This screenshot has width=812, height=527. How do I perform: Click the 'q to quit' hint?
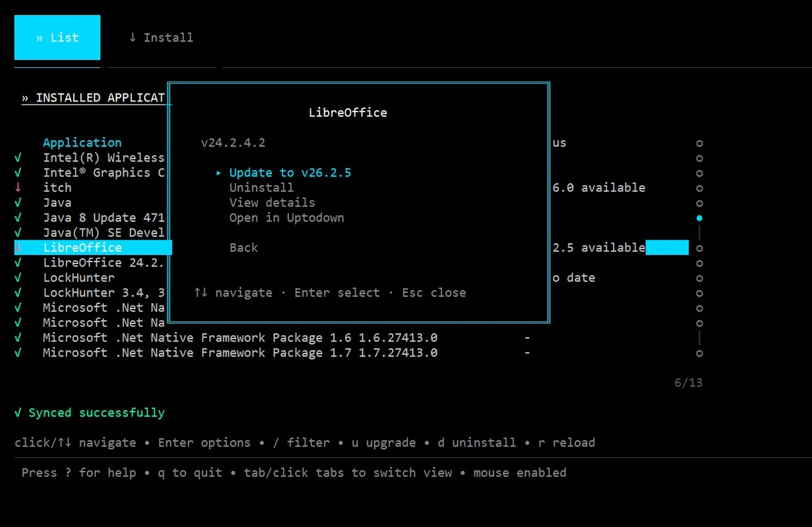[x=190, y=473]
